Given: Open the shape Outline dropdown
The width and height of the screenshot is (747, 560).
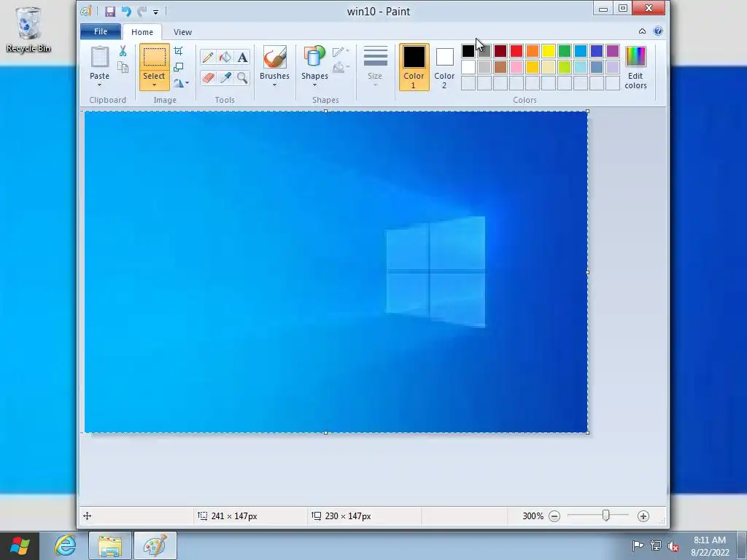Looking at the screenshot, I should pyautogui.click(x=341, y=52).
